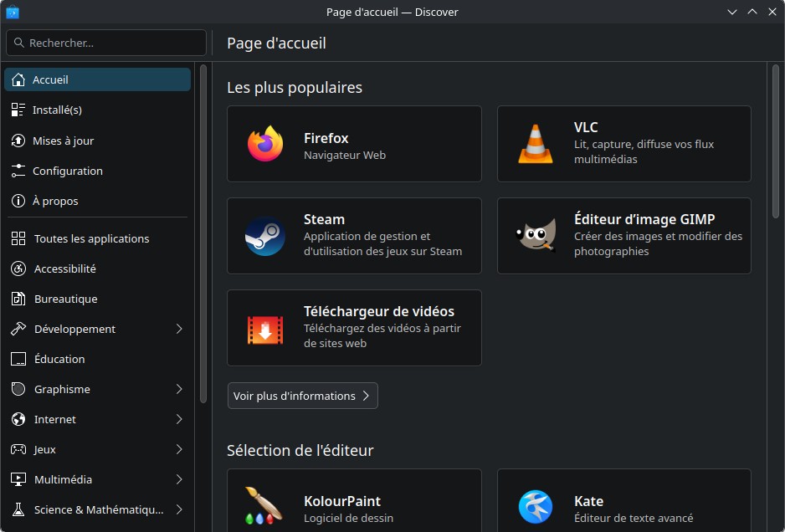This screenshot has height=532, width=785.
Task: Click the VLC traffic cone icon
Action: pos(535,144)
